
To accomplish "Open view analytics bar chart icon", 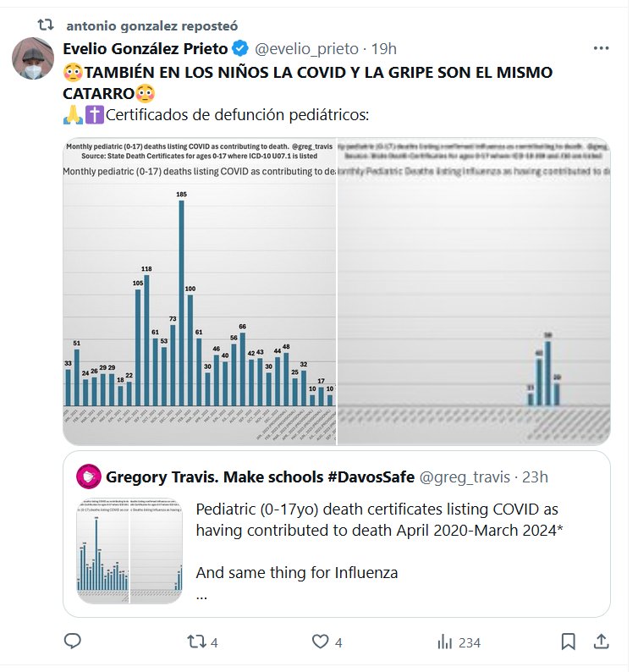I will [x=444, y=642].
